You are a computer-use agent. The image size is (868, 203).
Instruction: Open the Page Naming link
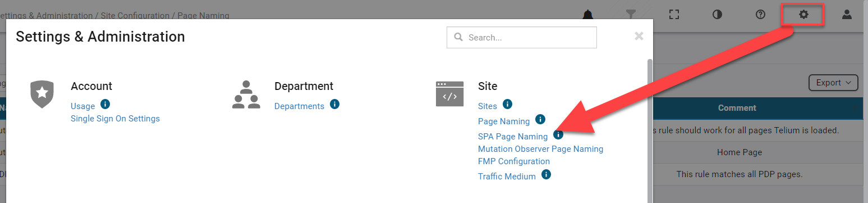(504, 121)
